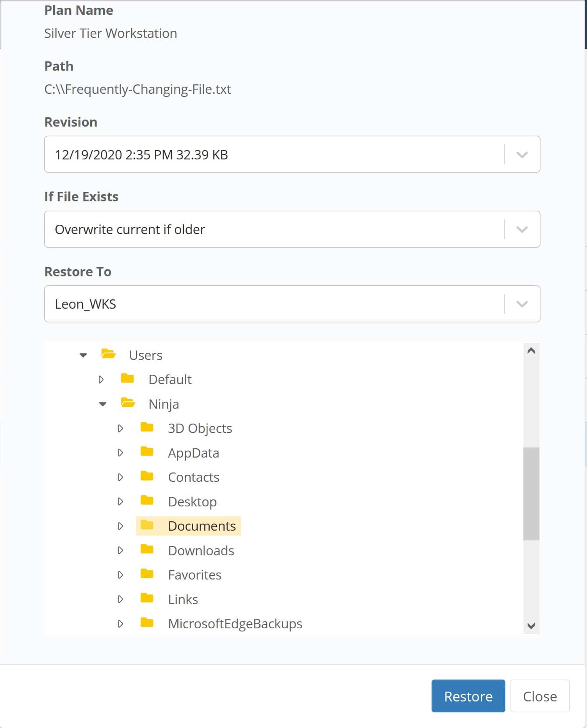Collapse the Ninja folder tree node
This screenshot has height=728, width=587.
[x=103, y=404]
